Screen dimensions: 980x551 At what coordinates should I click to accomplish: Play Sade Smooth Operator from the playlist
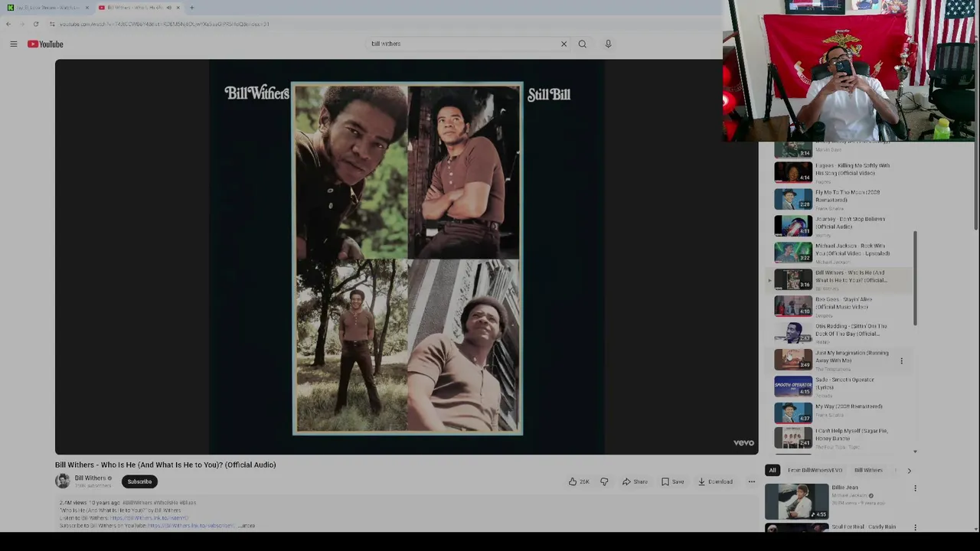[841, 386]
